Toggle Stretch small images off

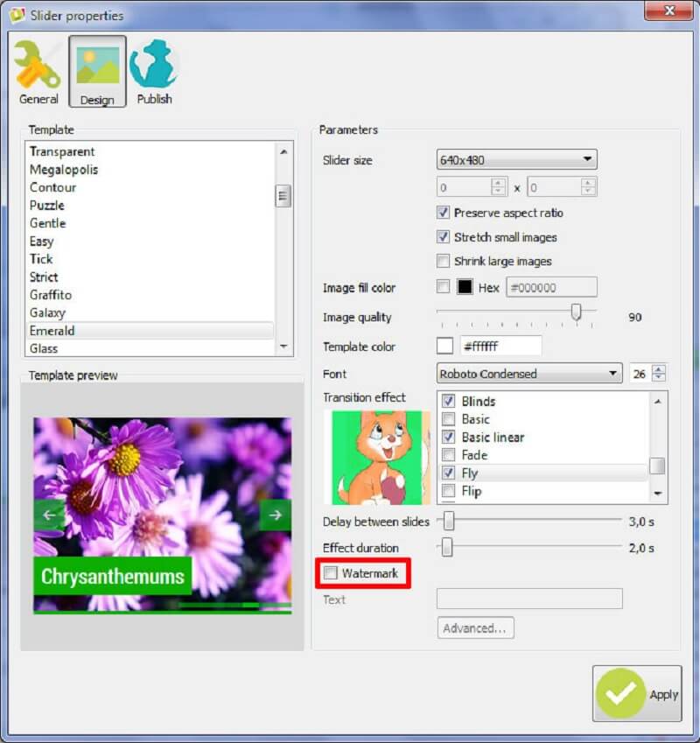[x=444, y=236]
